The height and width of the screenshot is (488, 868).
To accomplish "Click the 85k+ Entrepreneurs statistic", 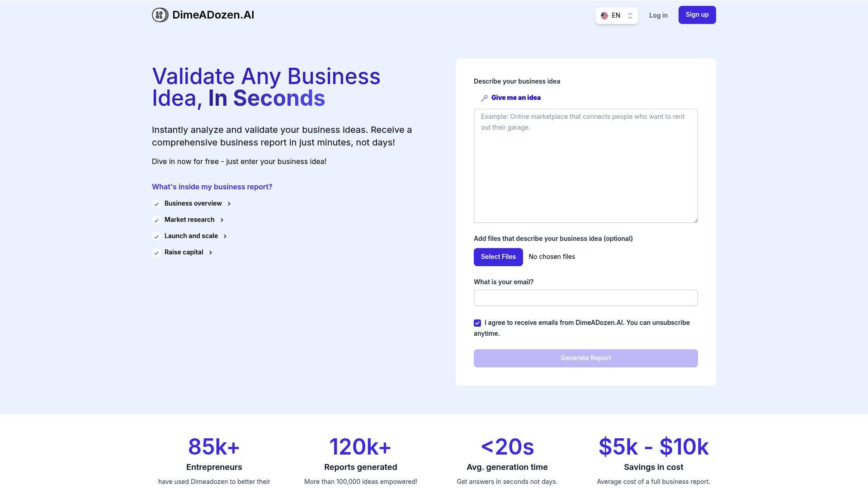I will (214, 461).
